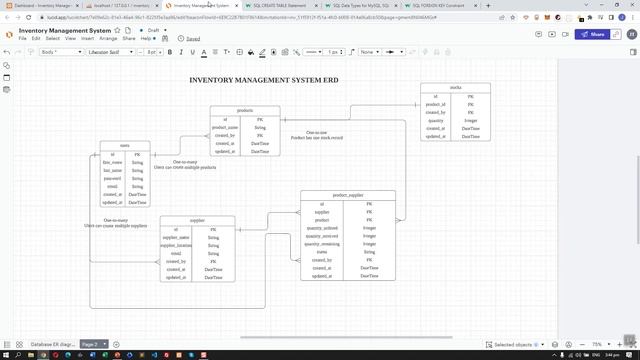Toggle italic text formatting
640x360 pixels.
[x=181, y=52]
